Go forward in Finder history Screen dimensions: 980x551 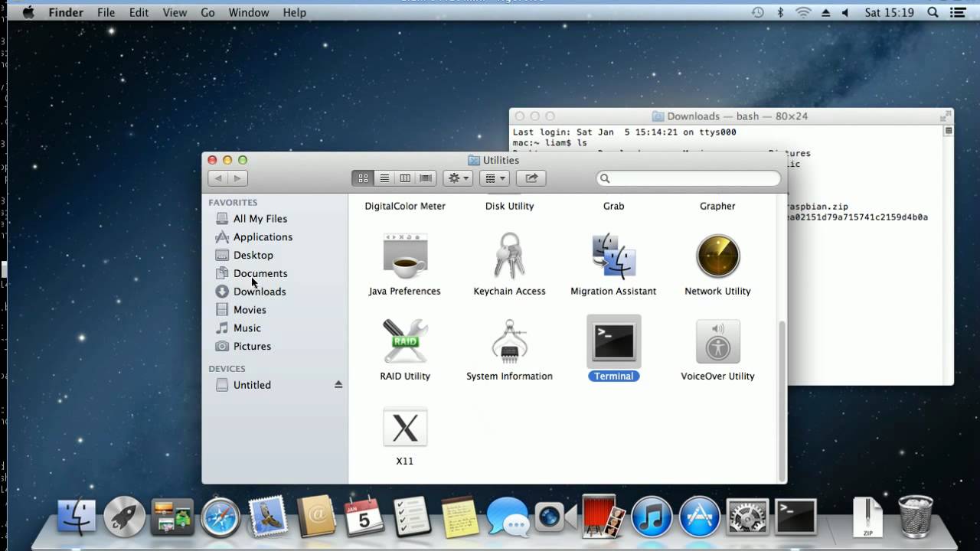(238, 178)
